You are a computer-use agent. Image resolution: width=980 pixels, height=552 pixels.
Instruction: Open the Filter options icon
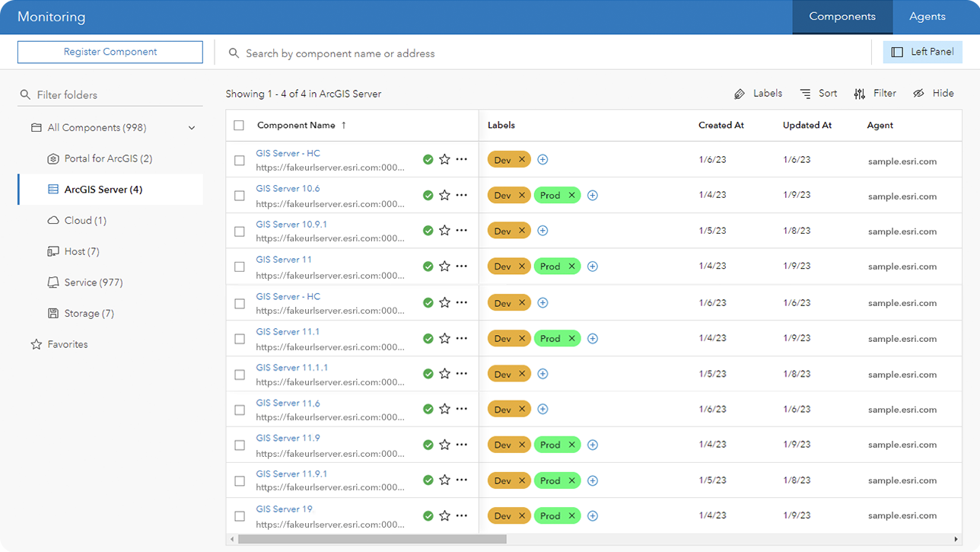click(x=860, y=94)
